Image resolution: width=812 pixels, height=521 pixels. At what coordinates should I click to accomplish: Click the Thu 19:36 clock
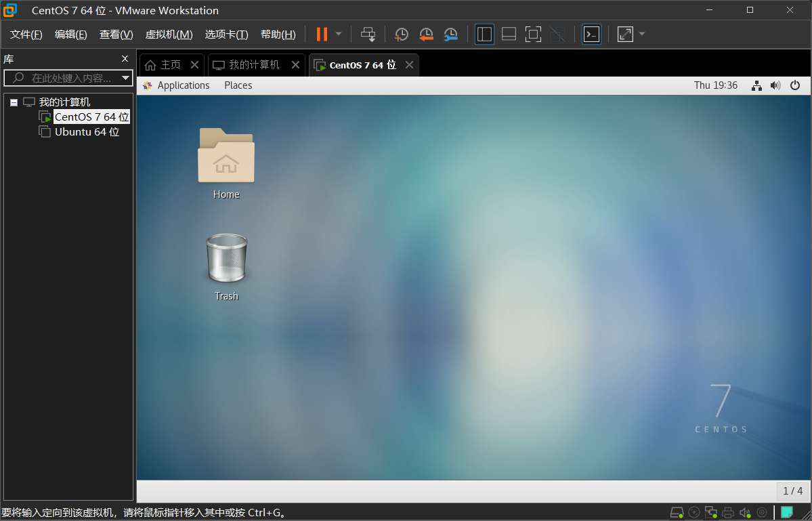coord(716,85)
